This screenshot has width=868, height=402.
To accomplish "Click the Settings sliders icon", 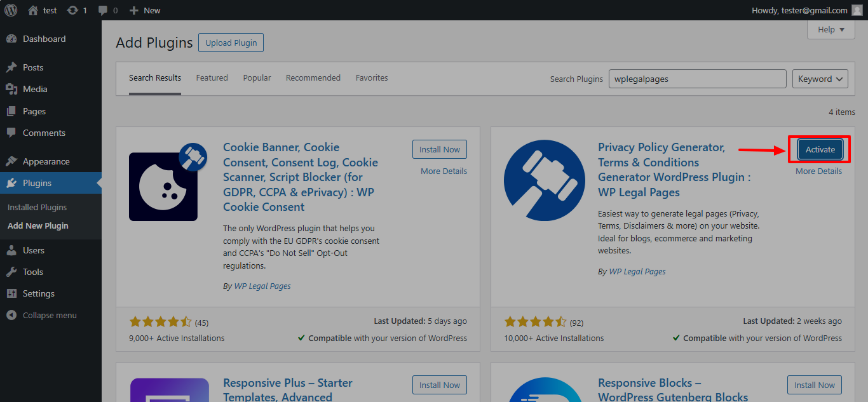I will [11, 293].
